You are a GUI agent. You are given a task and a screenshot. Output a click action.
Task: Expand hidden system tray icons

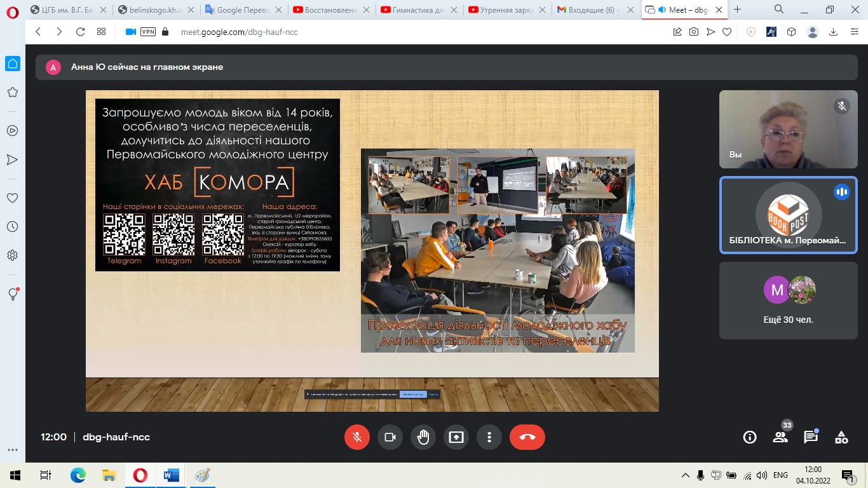[x=685, y=475]
